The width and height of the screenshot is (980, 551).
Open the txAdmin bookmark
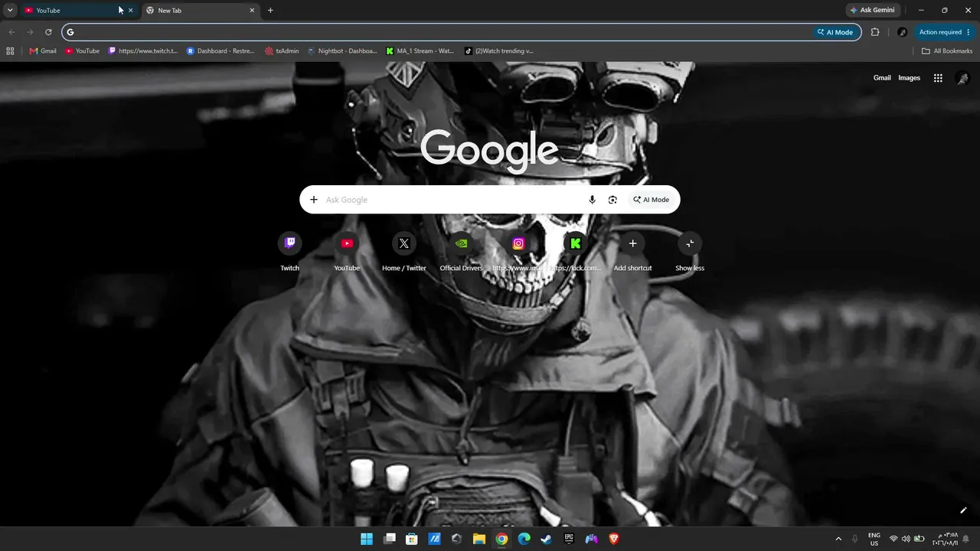[x=282, y=51]
